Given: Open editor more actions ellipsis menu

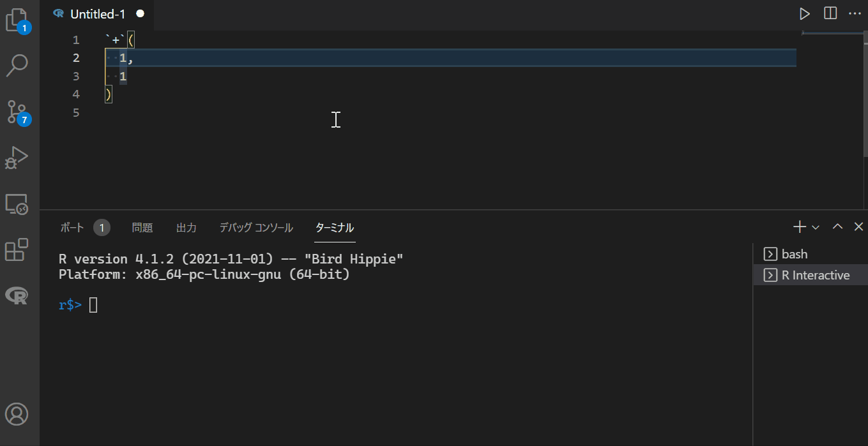Looking at the screenshot, I should 855,13.
